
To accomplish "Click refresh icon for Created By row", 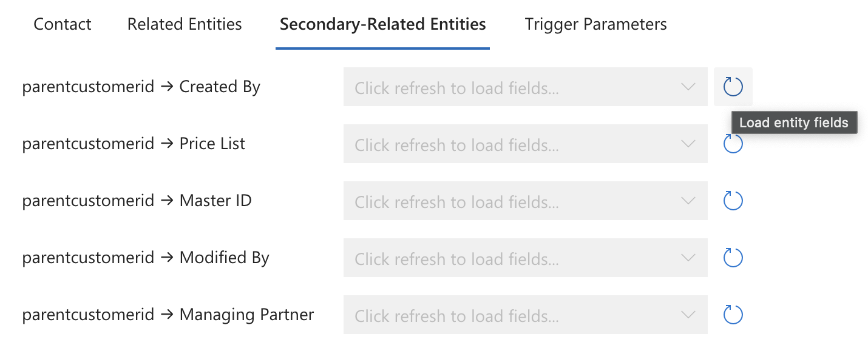I will coord(733,87).
